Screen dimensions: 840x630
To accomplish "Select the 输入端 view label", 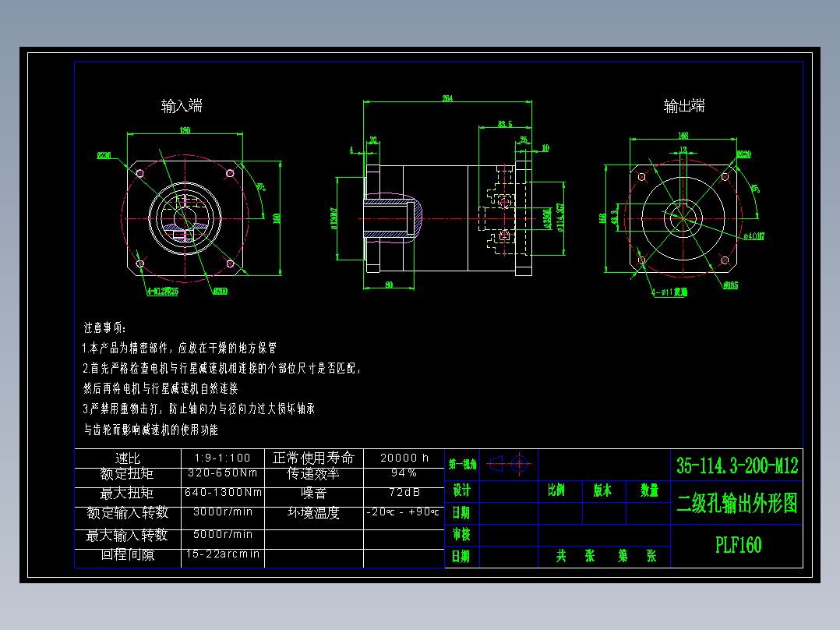I will tap(182, 104).
